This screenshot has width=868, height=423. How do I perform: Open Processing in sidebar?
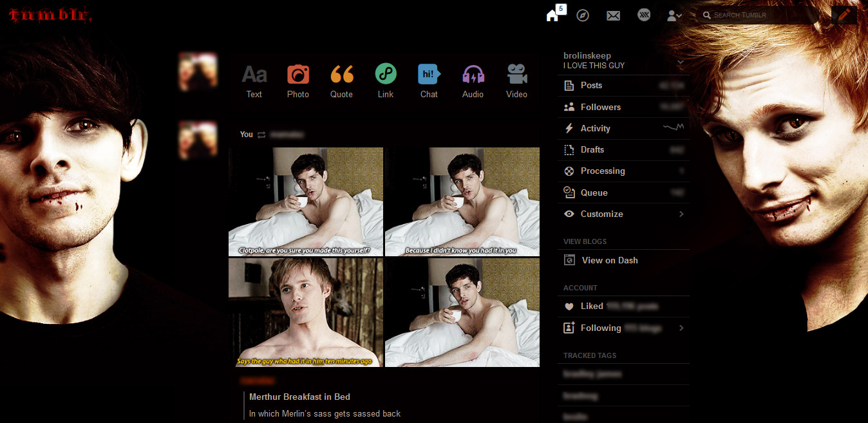click(x=623, y=171)
